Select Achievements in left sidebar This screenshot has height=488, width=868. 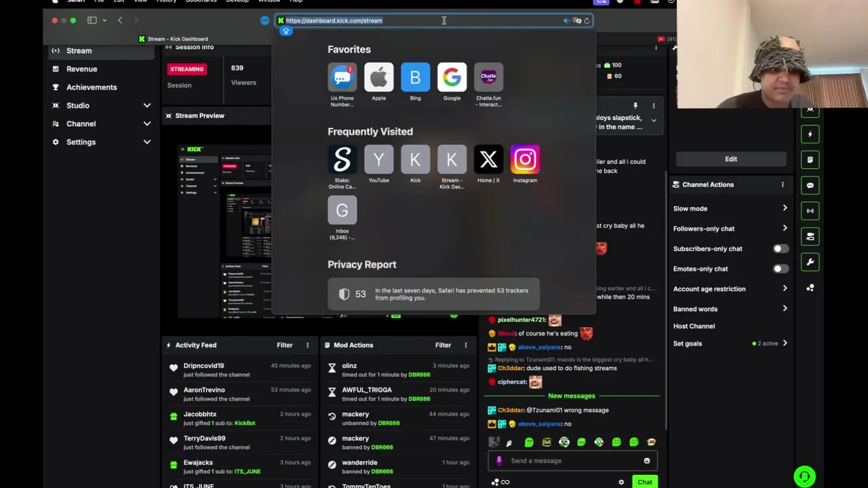click(x=92, y=87)
